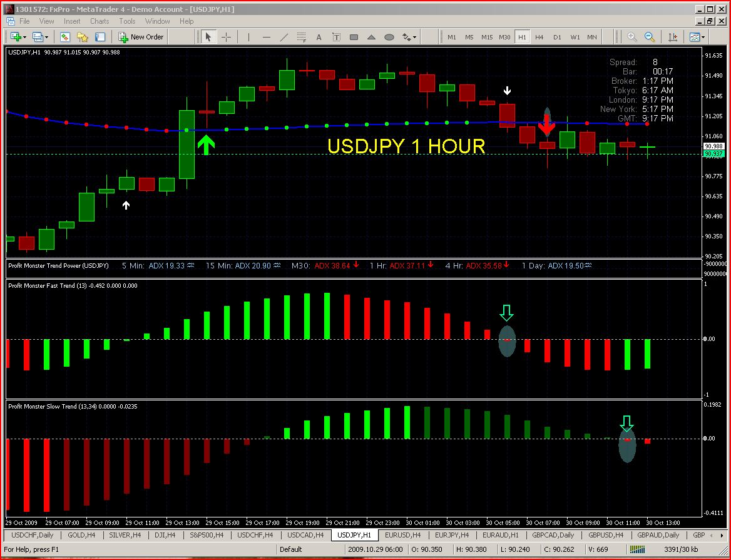Image resolution: width=731 pixels, height=560 pixels.
Task: Select the 'USDJPY 1 HOUR' chart label
Action: click(406, 146)
